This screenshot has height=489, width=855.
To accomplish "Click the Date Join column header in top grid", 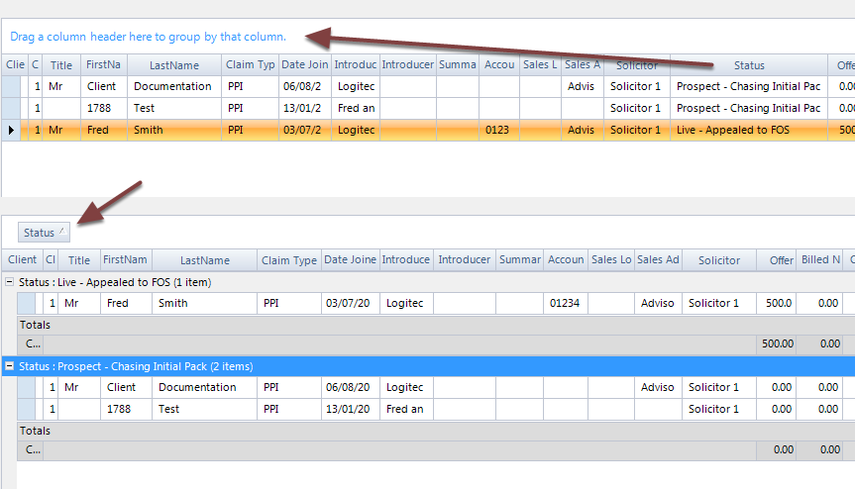I will [305, 65].
